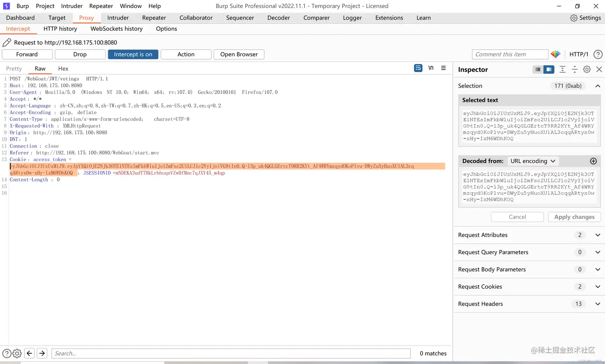Forward the intercepted request

pyautogui.click(x=27, y=54)
